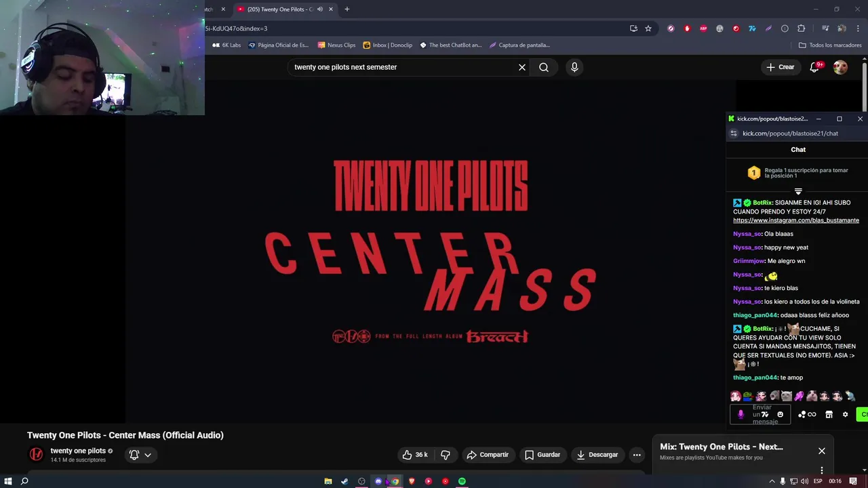Open the Nexus Clips bookmark

coord(336,45)
